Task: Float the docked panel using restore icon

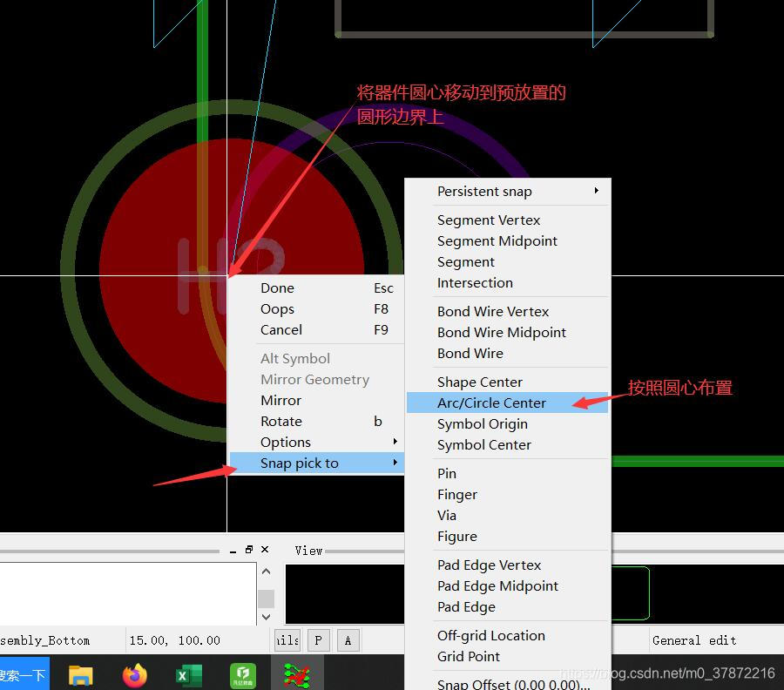Action: pyautogui.click(x=249, y=550)
